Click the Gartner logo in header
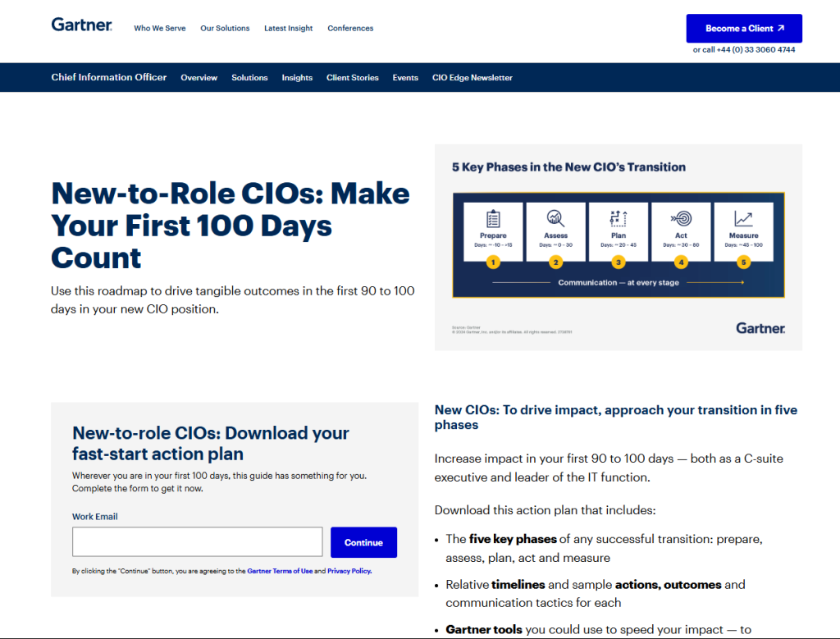The image size is (840, 639). tap(81, 25)
